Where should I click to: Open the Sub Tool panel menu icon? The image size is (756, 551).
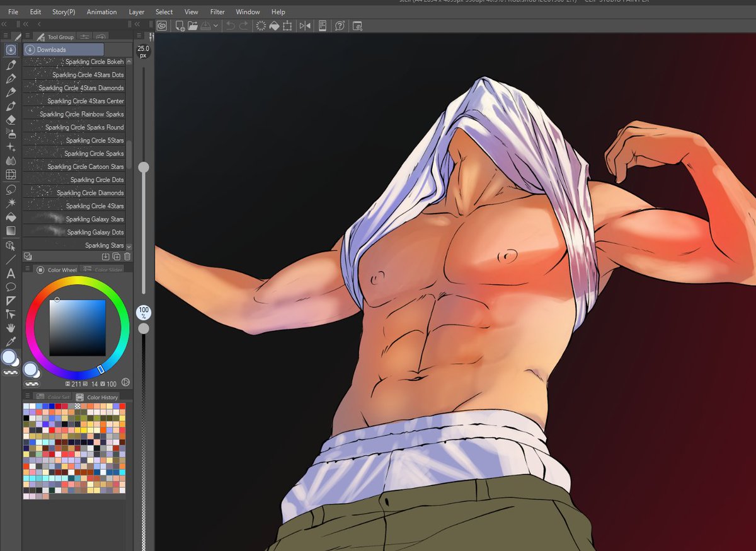pyautogui.click(x=26, y=37)
